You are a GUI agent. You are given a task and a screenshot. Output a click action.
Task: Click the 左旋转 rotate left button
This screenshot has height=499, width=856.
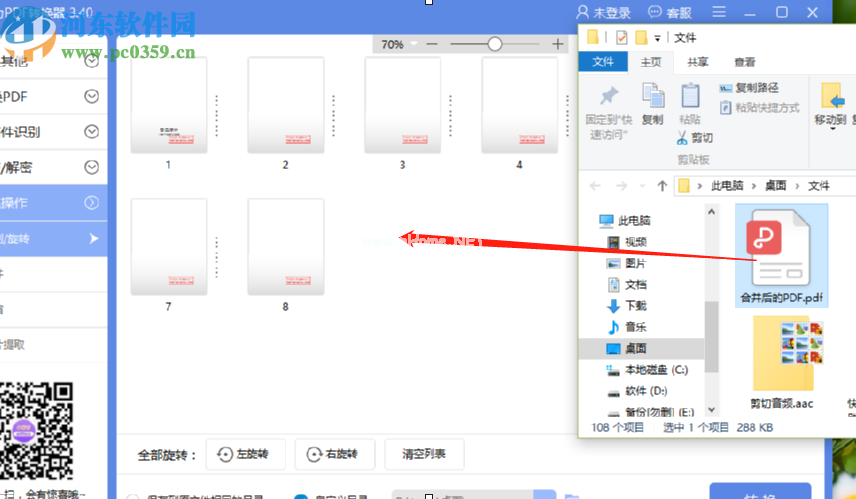click(x=245, y=454)
